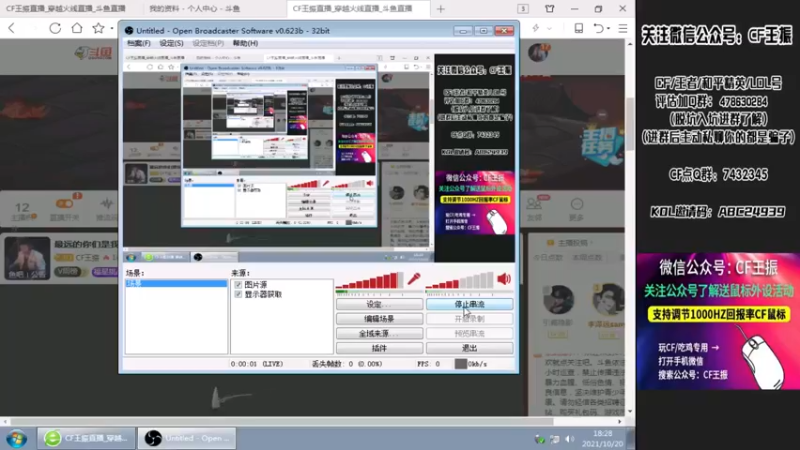
Task: Click the lightning speed-mode icon
Action: point(536,28)
